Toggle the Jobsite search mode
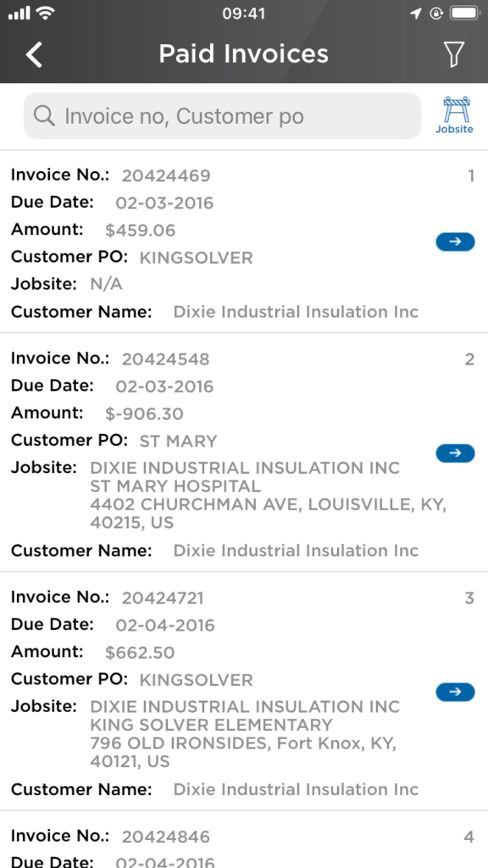 454,114
